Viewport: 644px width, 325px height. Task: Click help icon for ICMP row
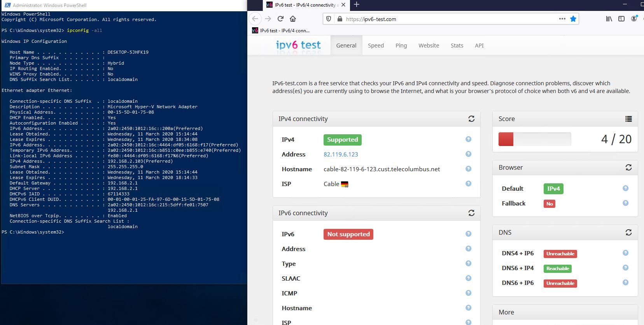click(468, 293)
